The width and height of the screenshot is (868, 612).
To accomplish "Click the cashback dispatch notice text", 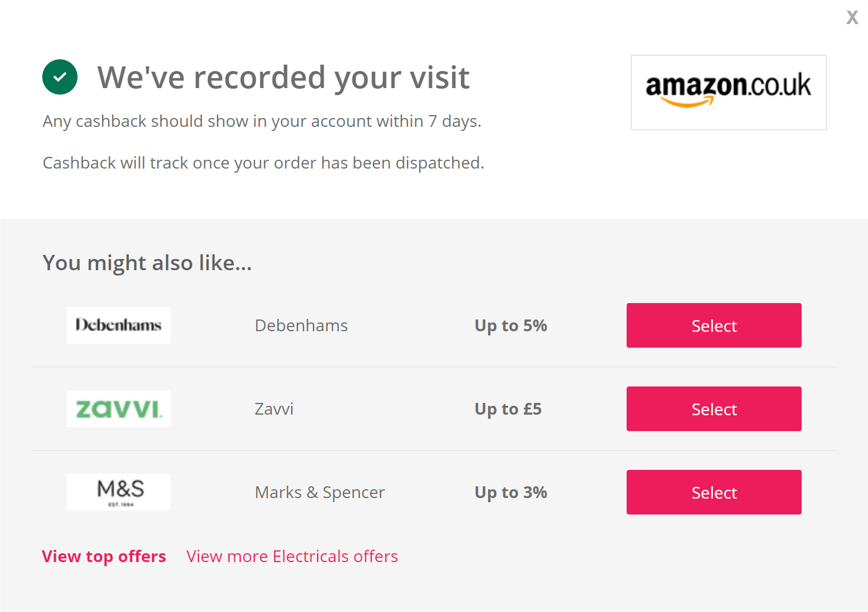I will point(263,163).
